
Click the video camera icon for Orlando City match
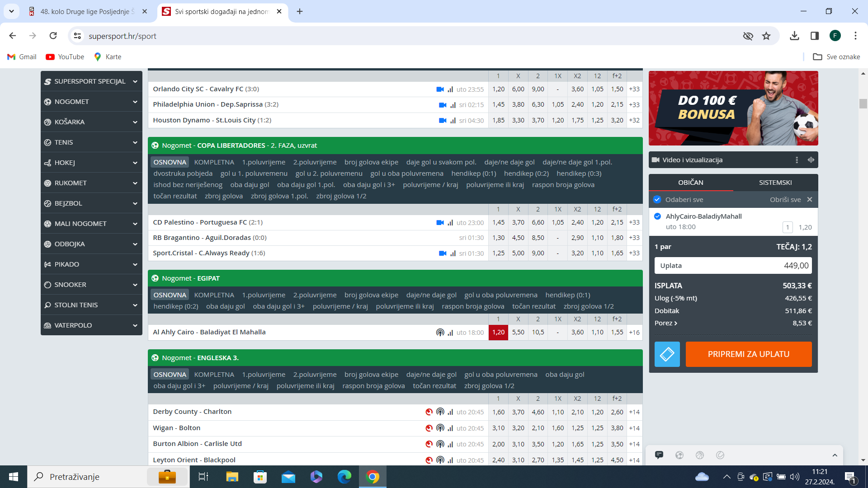coord(439,89)
